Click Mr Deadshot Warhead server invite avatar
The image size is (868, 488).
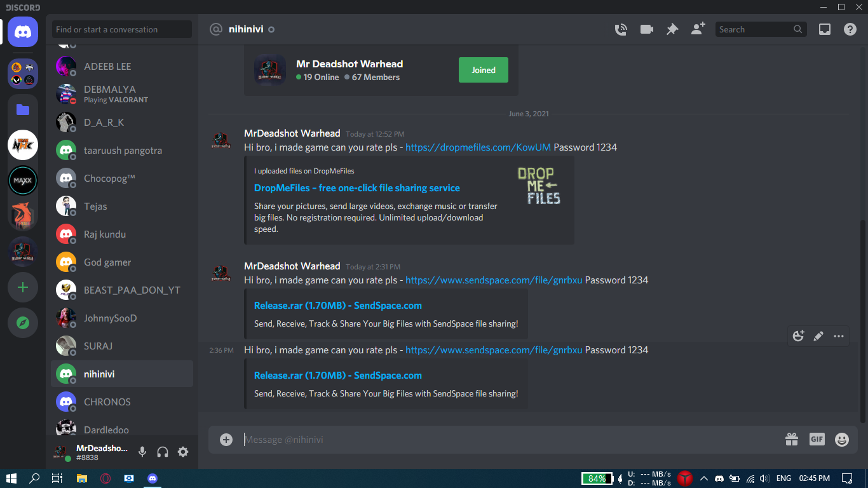(x=270, y=70)
